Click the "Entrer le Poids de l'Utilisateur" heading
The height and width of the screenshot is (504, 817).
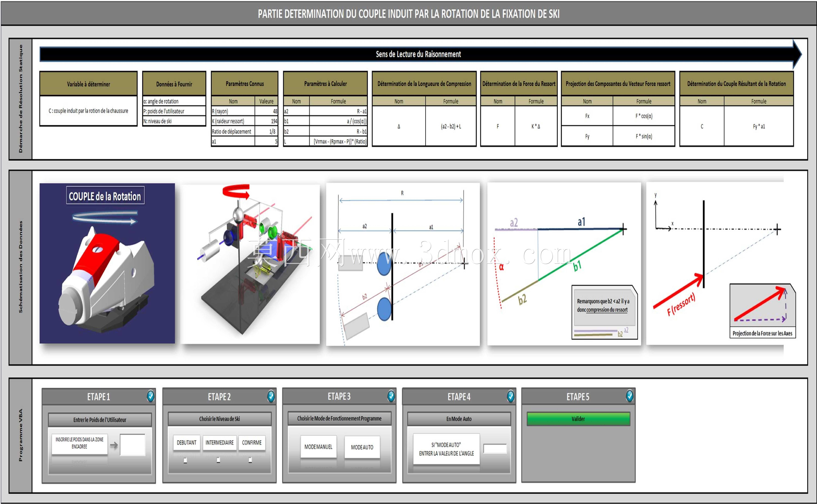coord(100,420)
